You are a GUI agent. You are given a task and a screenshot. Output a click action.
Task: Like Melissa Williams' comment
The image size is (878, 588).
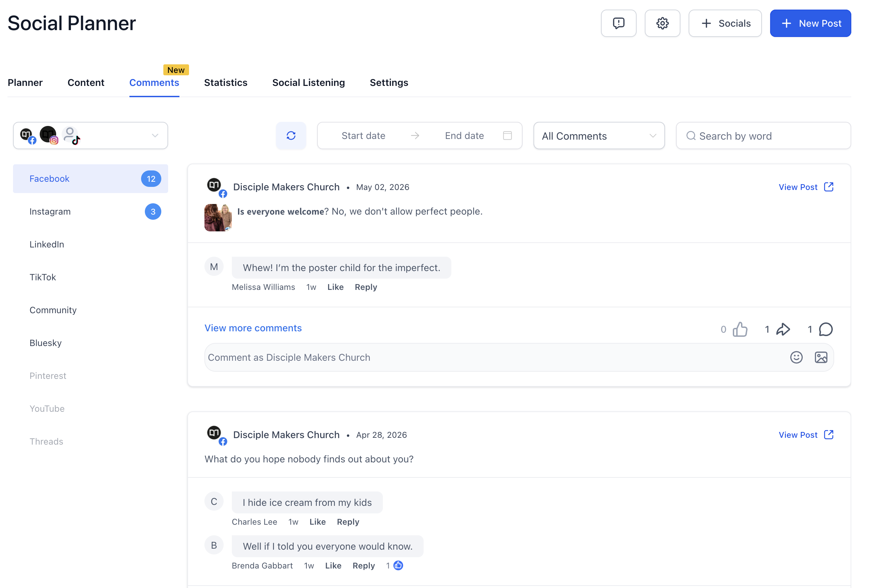click(335, 287)
